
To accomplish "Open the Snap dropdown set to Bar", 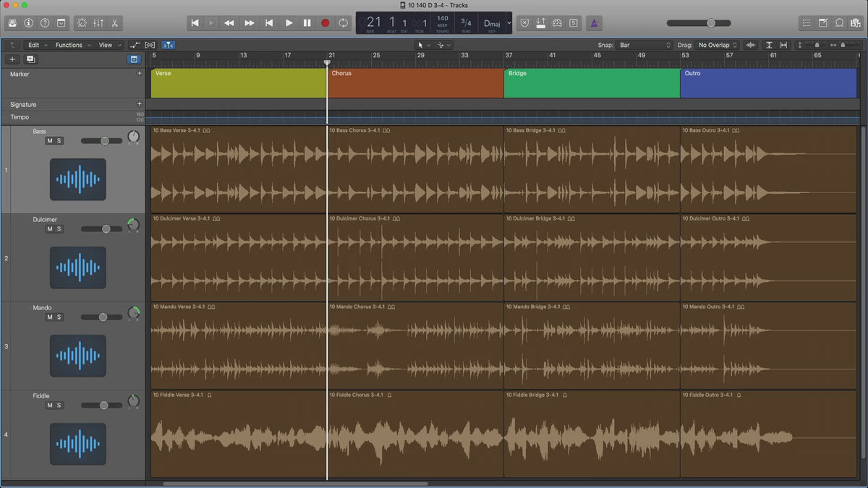I will pos(644,45).
